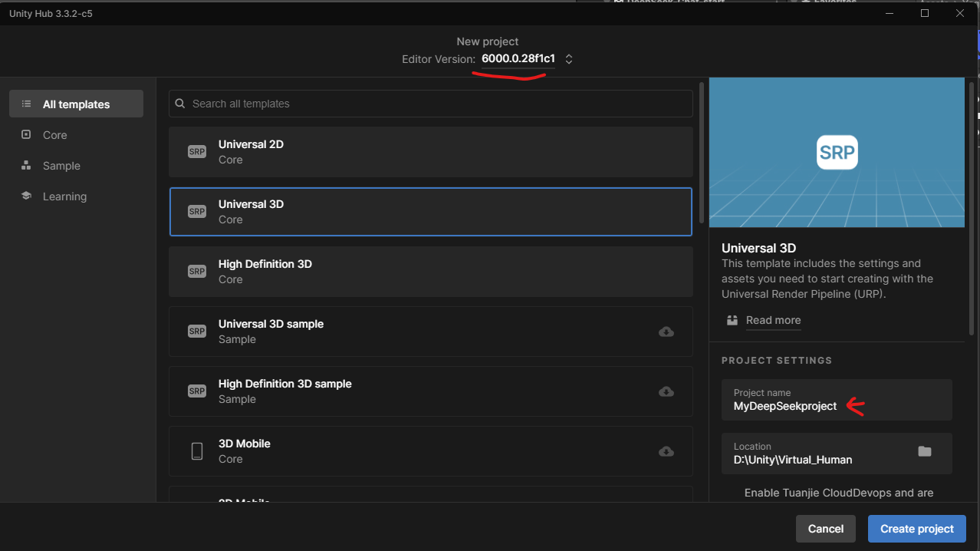This screenshot has width=980, height=551.
Task: Click the 'Enable Tuanjie CloudDevops' text
Action: [839, 492]
